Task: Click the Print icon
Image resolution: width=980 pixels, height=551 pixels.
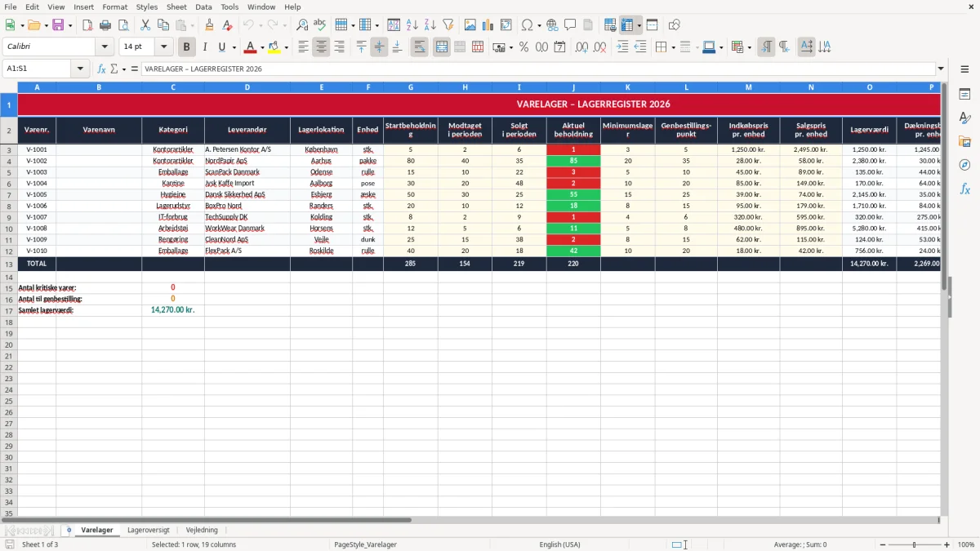Action: coord(105,25)
